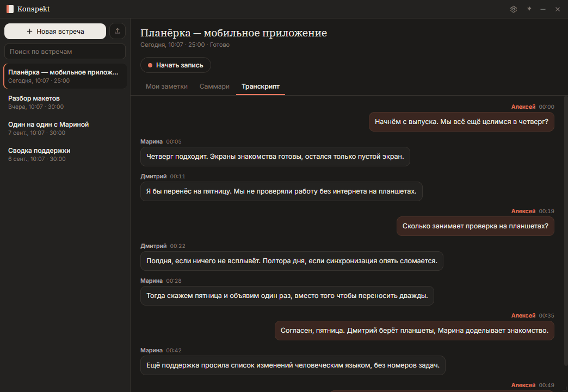This screenshot has width=568, height=392.
Task: Click the 00:11 timestamp
Action: pos(177,176)
